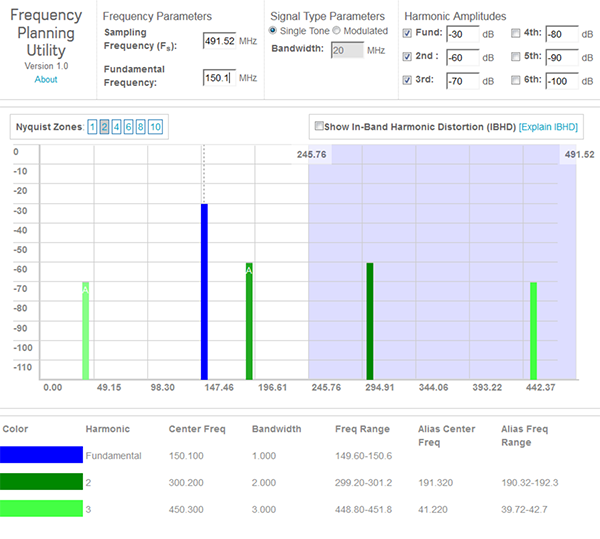Enable the 4th harmonic checkbox
Viewport: 600px width, 539px height.
515,33
